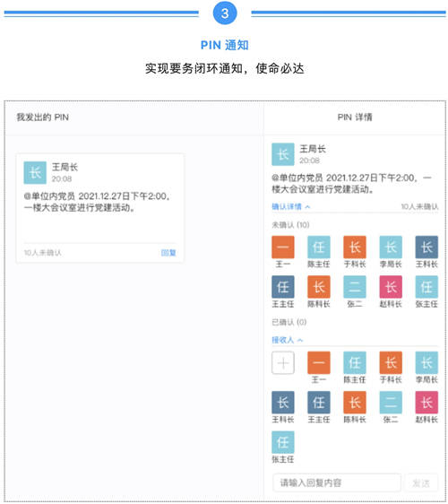448x504 pixels.
Task: Select 王主任 avatar in unconfirmed list
Action: 282,287
